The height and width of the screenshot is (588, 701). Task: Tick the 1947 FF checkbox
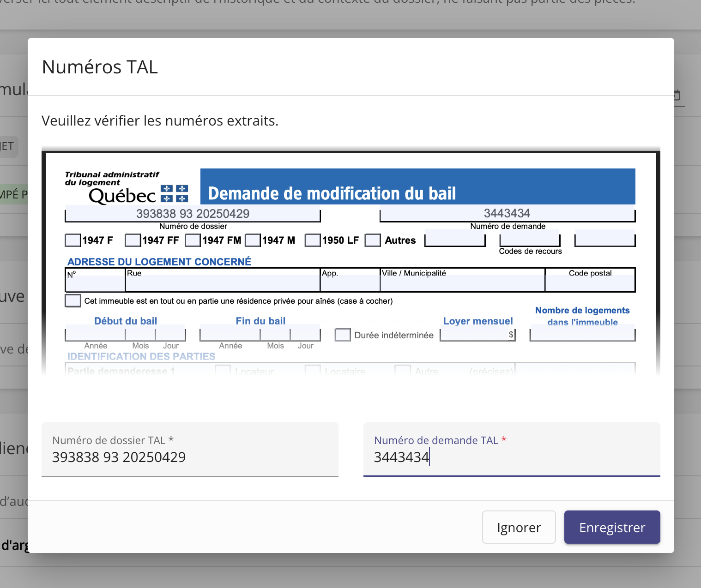133,240
